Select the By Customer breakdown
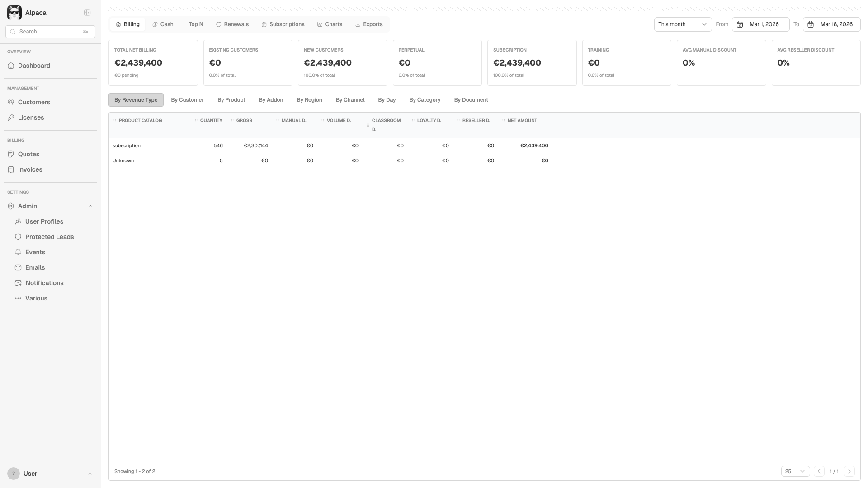The height and width of the screenshot is (488, 868). (187, 100)
